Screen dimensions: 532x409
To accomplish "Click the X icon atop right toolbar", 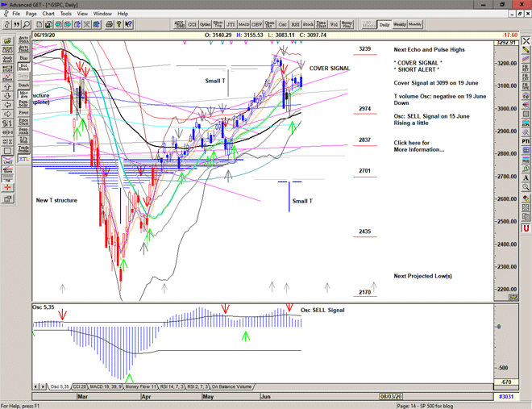I will click(x=526, y=40).
